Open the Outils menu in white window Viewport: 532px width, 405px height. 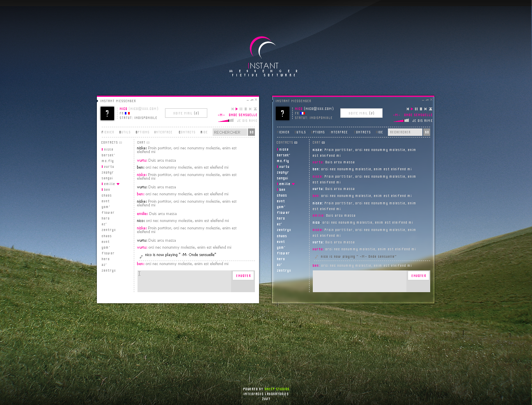[125, 132]
